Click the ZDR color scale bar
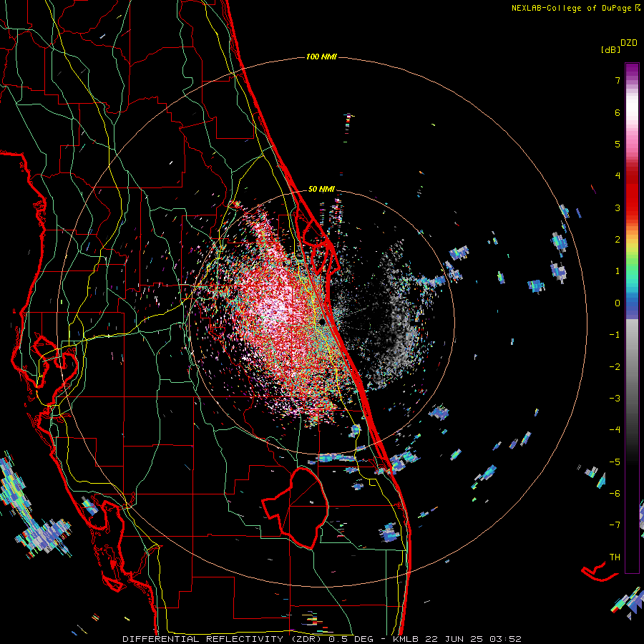This screenshot has width=644, height=644. point(632,318)
